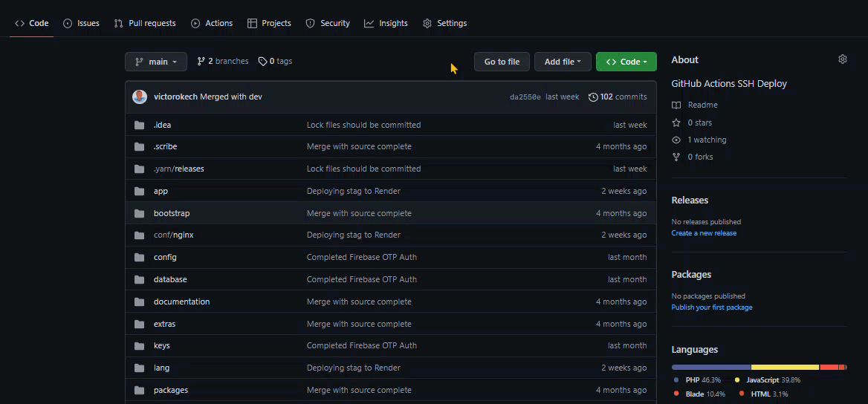Open the green Code dropdown button
The image size is (868, 404).
[x=626, y=62]
